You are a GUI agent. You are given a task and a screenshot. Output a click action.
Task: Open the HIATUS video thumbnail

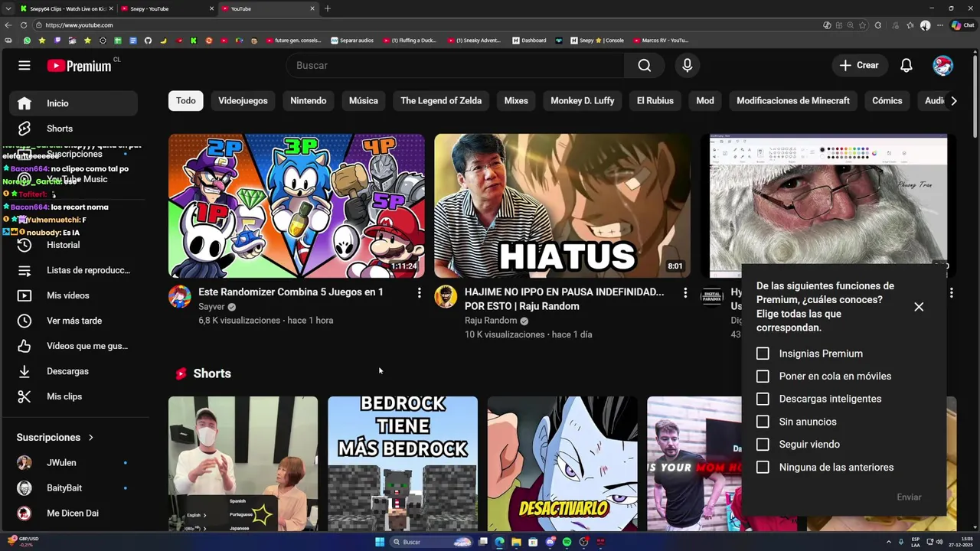562,206
